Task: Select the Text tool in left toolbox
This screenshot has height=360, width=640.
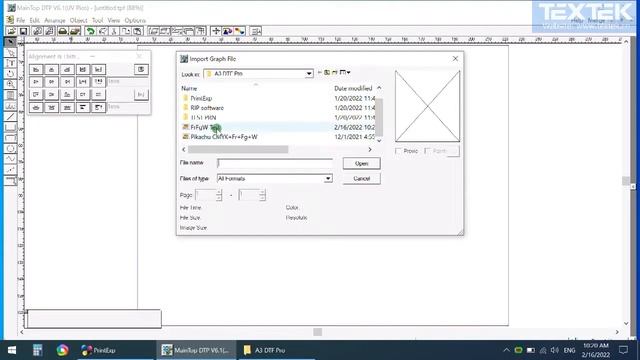Action: tap(11, 63)
